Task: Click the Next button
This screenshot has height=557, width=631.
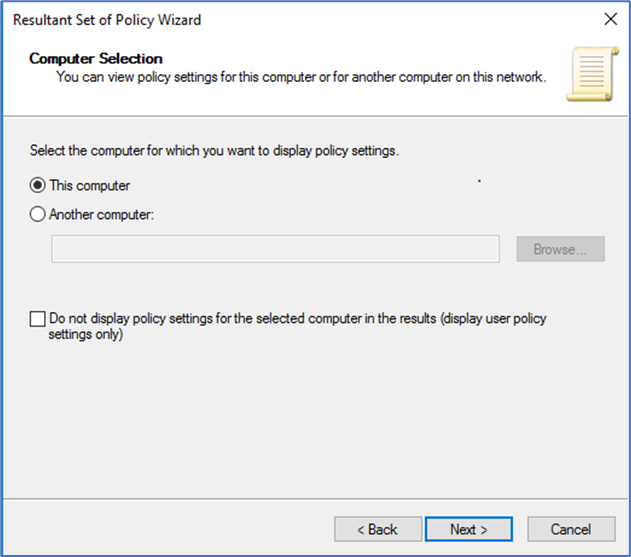Action: [468, 529]
